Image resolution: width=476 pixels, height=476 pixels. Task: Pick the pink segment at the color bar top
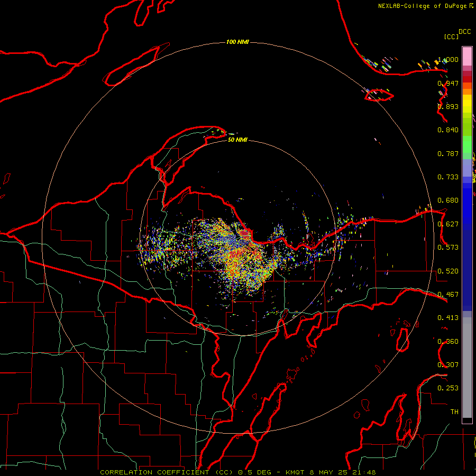point(467,57)
